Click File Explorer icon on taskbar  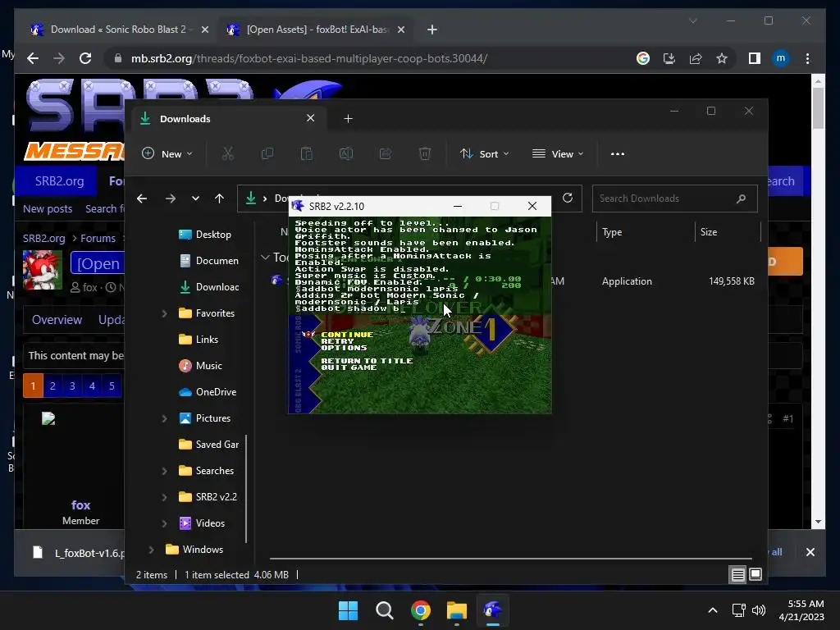click(456, 610)
